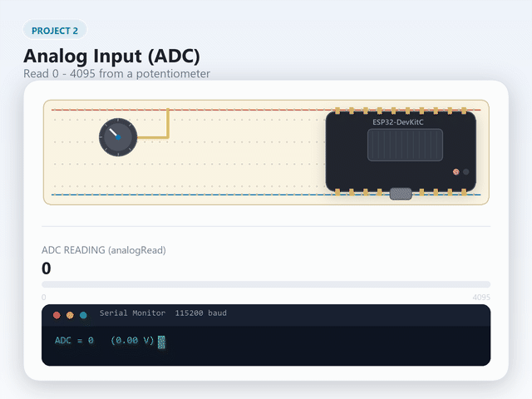Click the red power LED on ESP32 board
The height and width of the screenshot is (399, 532).
click(456, 172)
